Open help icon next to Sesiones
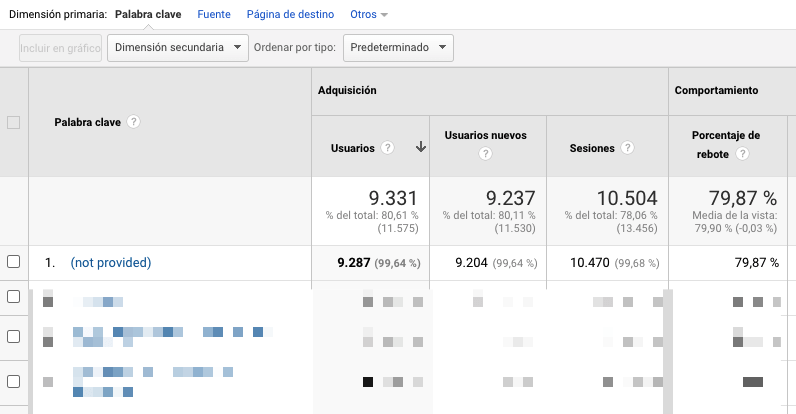Screen dimensions: 796x414 coord(628,148)
